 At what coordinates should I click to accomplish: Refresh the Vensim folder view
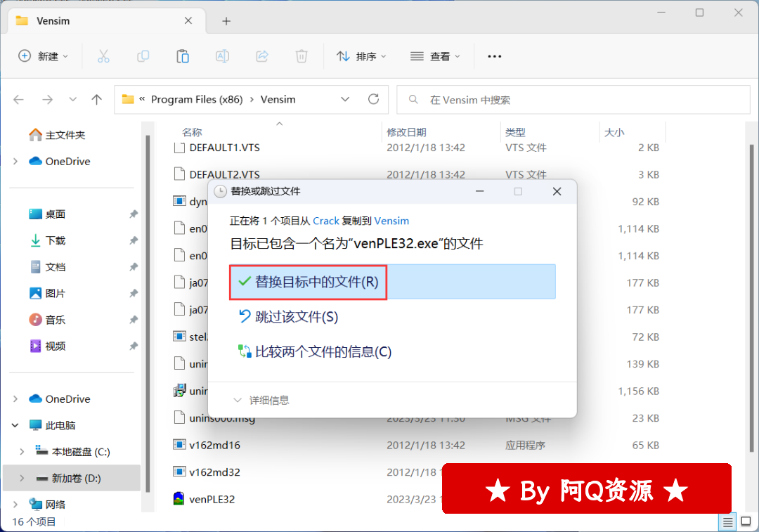pos(373,99)
